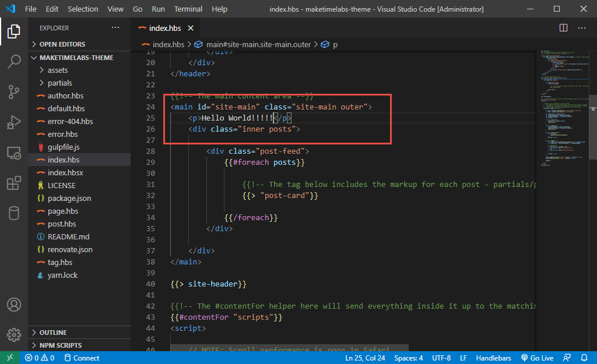
Task: Open the Run menu
Action: [159, 9]
